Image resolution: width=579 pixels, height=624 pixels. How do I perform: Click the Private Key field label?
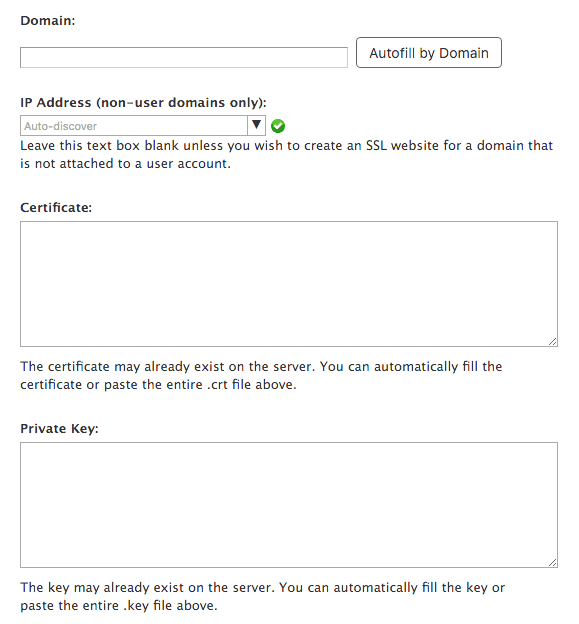(59, 429)
